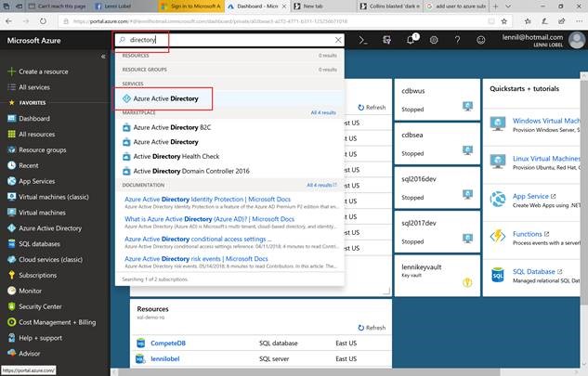Favorite this page with star icon

[504, 21]
